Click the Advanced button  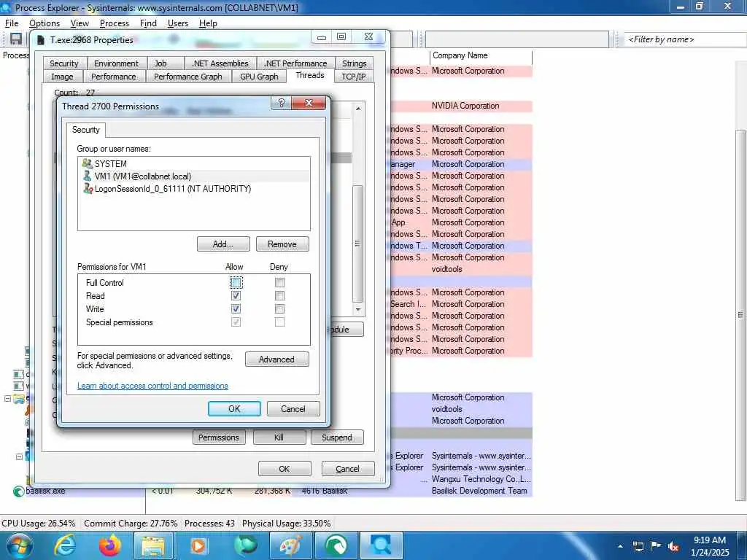[x=276, y=359]
